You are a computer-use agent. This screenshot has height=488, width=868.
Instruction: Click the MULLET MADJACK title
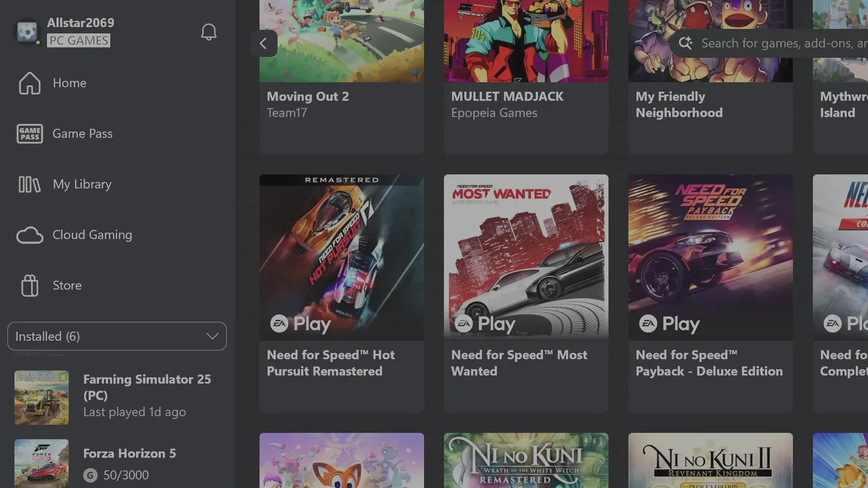(x=507, y=96)
